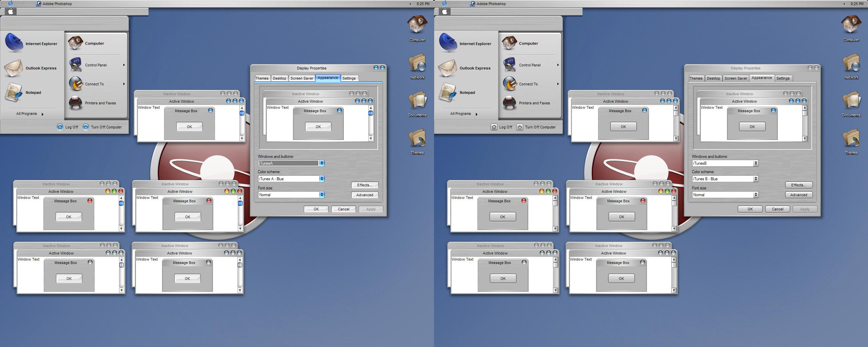
Task: Open Control Panel icon in left-hand Start menu
Action: [75, 65]
